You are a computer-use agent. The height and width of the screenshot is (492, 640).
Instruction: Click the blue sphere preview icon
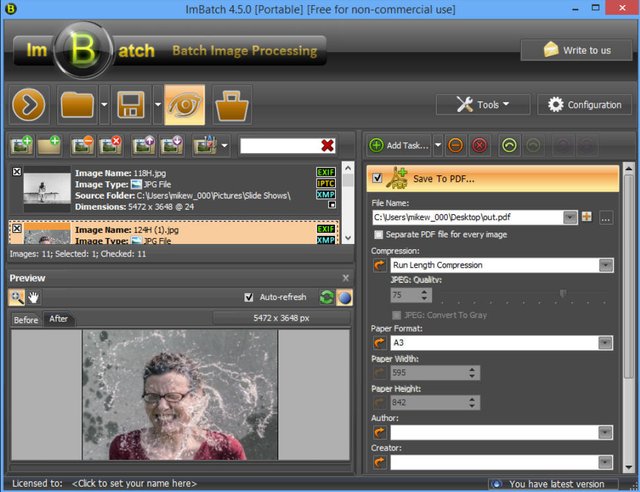344,298
